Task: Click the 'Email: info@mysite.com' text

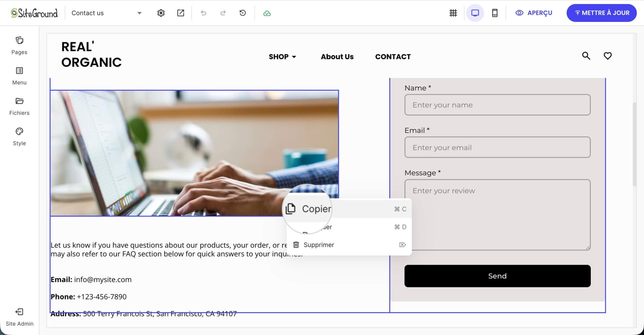Action: (91, 279)
